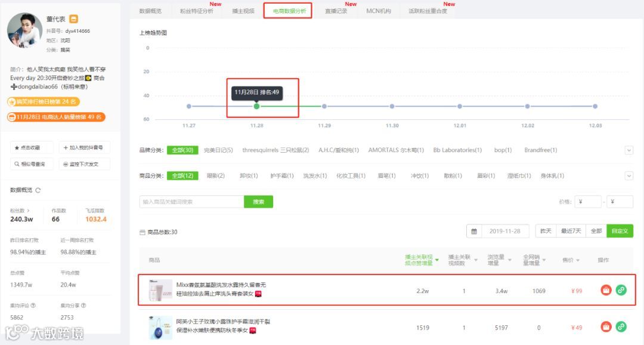Select 自定义 custom date range option
The width and height of the screenshot is (644, 345).
[620, 231]
